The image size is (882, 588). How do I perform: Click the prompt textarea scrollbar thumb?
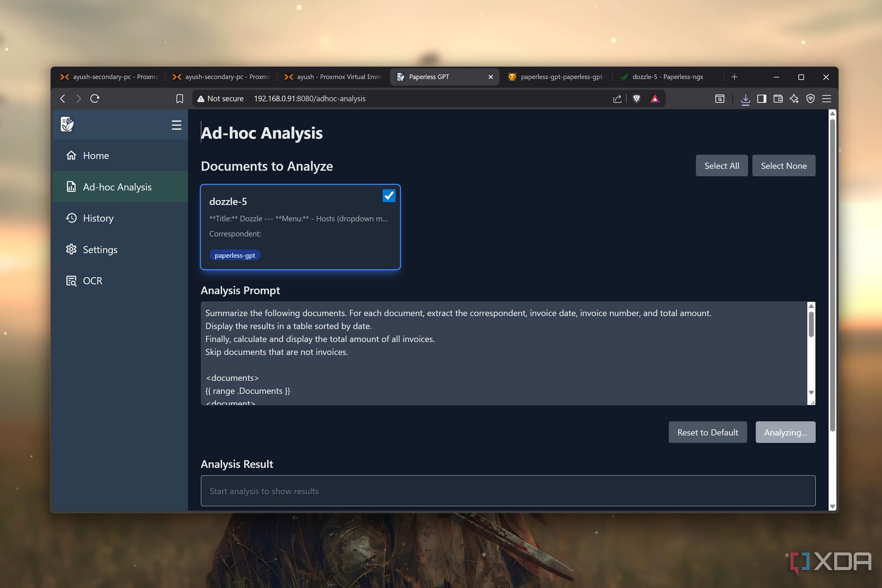(811, 324)
